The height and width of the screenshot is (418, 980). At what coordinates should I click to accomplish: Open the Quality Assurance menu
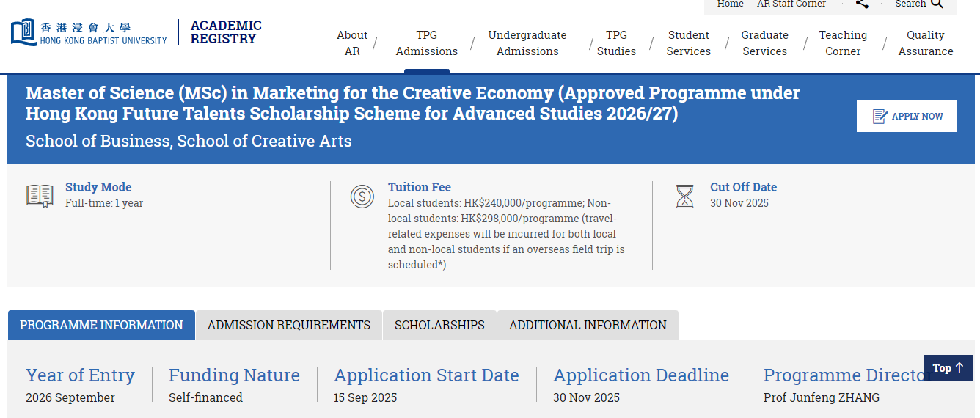coord(926,43)
